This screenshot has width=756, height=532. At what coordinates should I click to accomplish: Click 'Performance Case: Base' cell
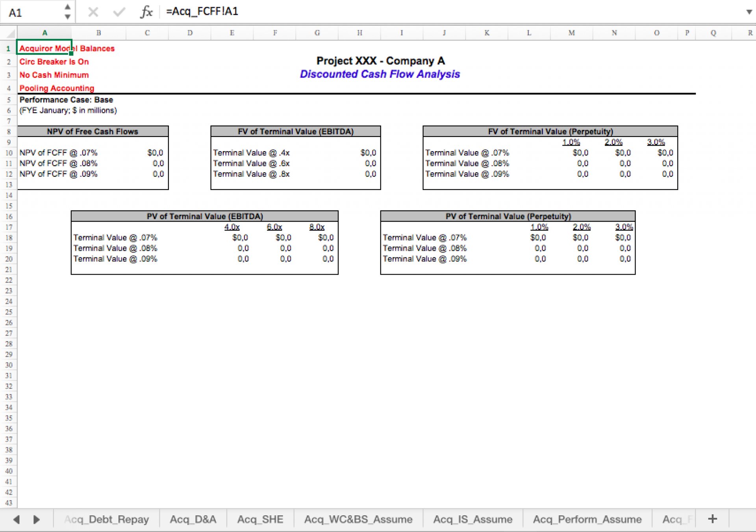tap(66, 100)
